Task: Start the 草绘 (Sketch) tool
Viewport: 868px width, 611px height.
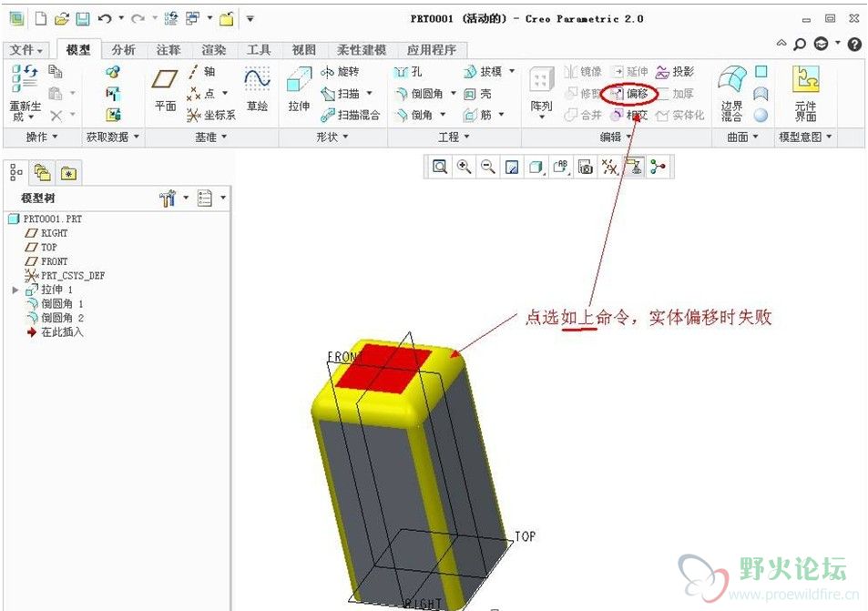Action: tap(258, 88)
